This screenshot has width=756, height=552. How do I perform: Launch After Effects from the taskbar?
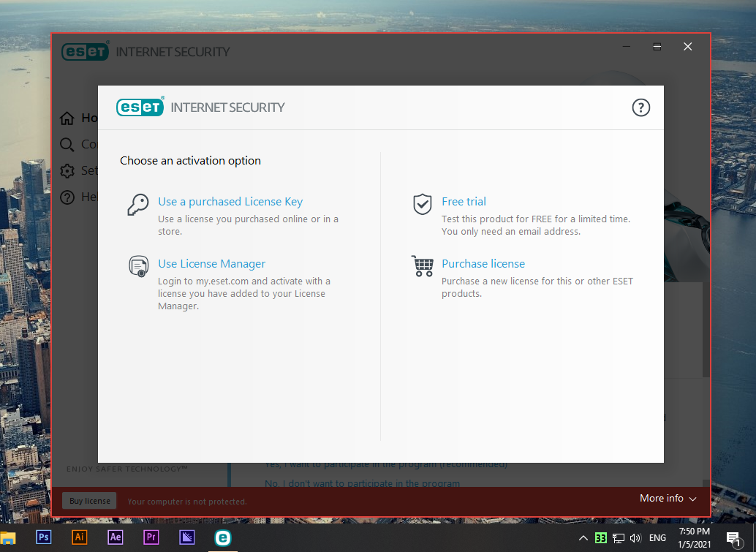[x=116, y=537]
